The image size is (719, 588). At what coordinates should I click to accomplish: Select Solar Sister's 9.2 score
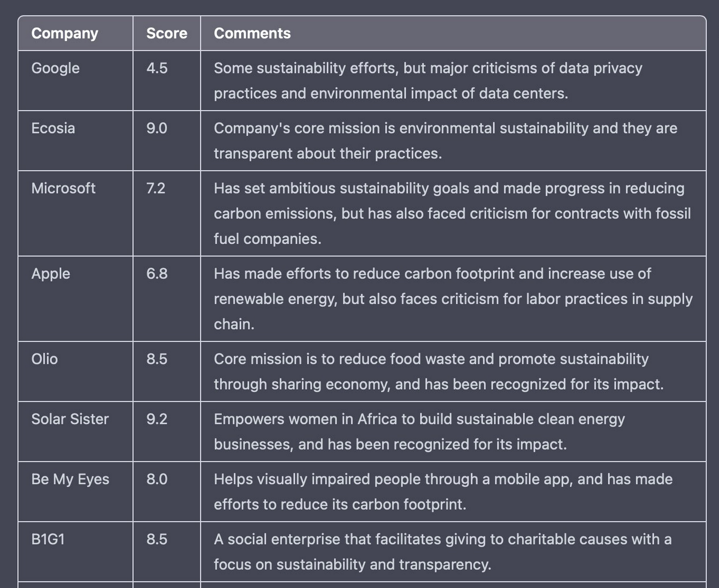[x=157, y=419]
